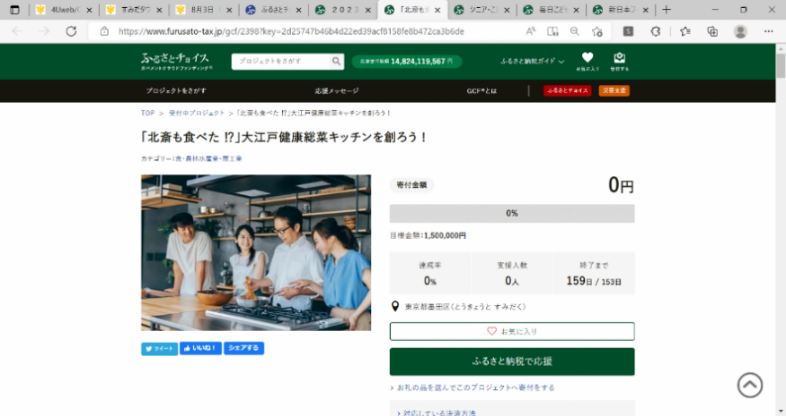This screenshot has height=416, width=786.
Task: Toggle the お気に入り heart favorite button
Action: tap(511, 331)
